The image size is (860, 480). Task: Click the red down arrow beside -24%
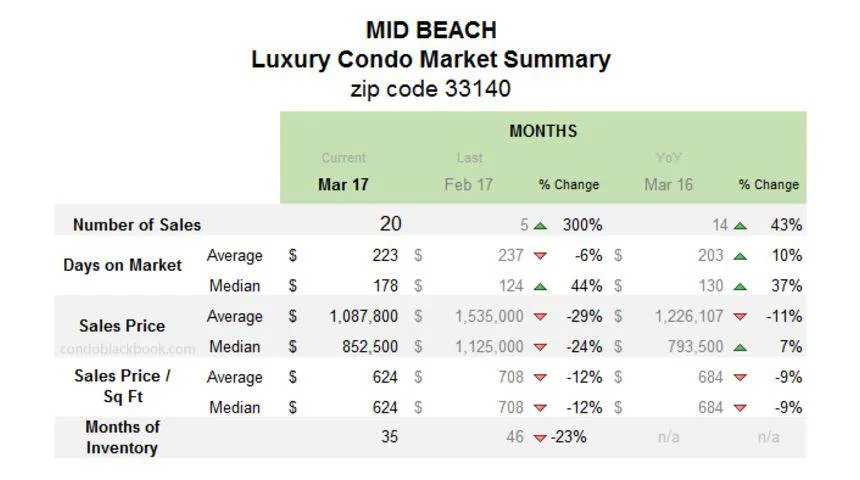pos(540,347)
